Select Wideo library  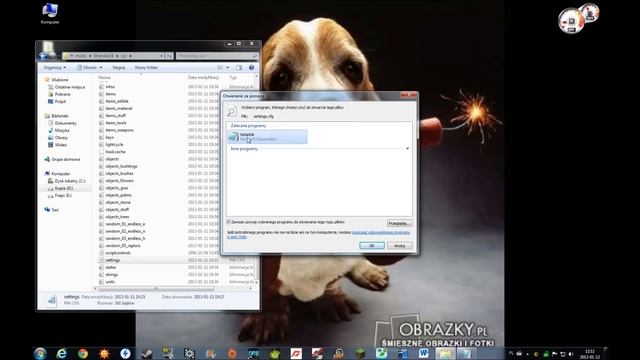(x=60, y=145)
